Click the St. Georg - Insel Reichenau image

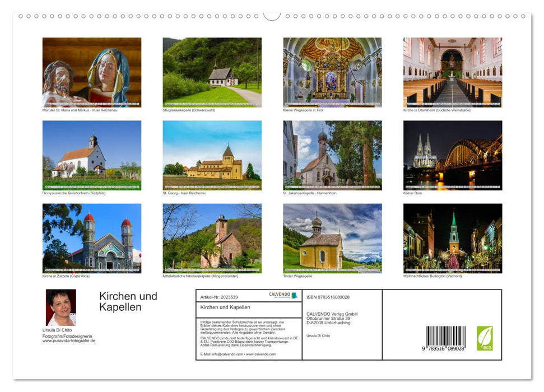coord(212,155)
